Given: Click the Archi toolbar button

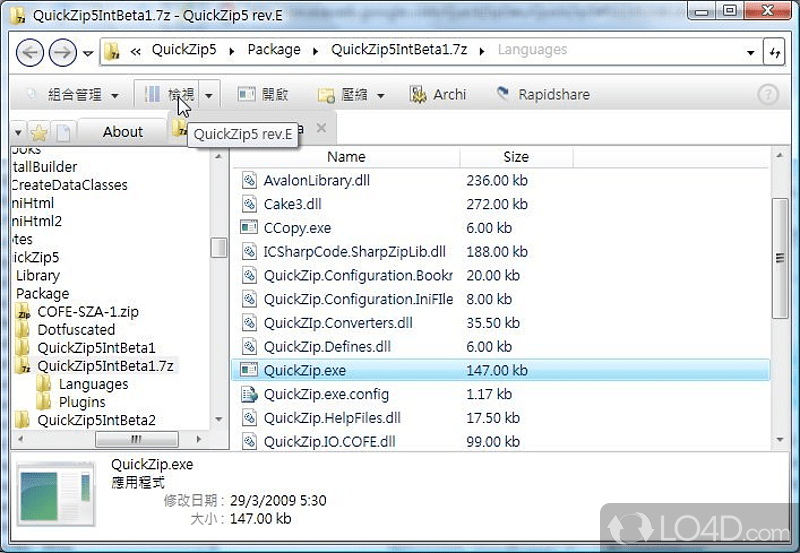Looking at the screenshot, I should 438,94.
